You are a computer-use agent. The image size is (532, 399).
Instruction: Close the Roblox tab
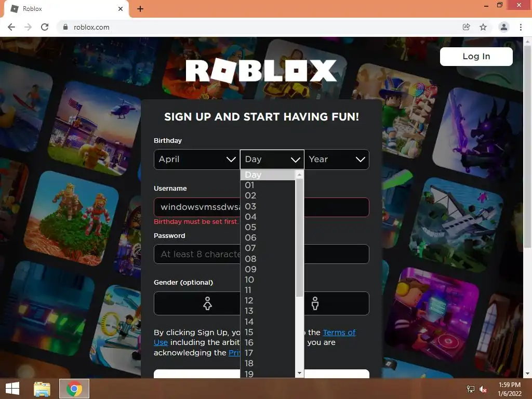coord(121,9)
